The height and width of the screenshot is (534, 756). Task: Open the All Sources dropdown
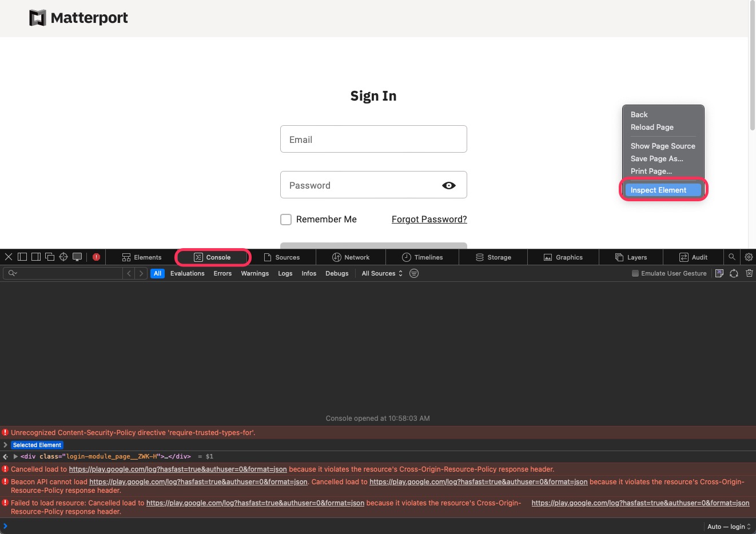381,273
